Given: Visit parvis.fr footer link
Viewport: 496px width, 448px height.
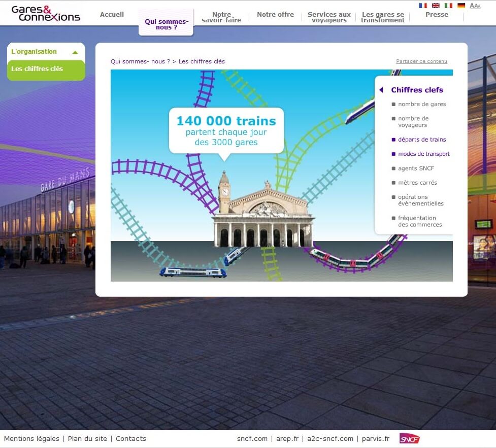Looking at the screenshot, I should tap(376, 438).
